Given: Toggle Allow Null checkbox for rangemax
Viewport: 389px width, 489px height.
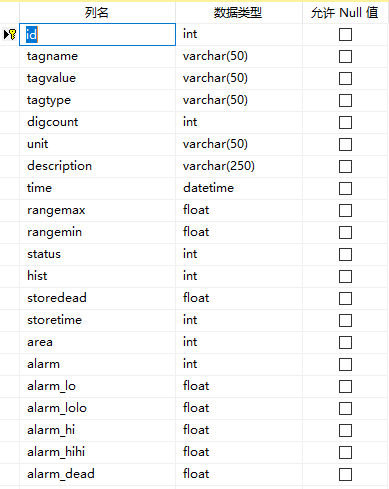Looking at the screenshot, I should [x=345, y=210].
